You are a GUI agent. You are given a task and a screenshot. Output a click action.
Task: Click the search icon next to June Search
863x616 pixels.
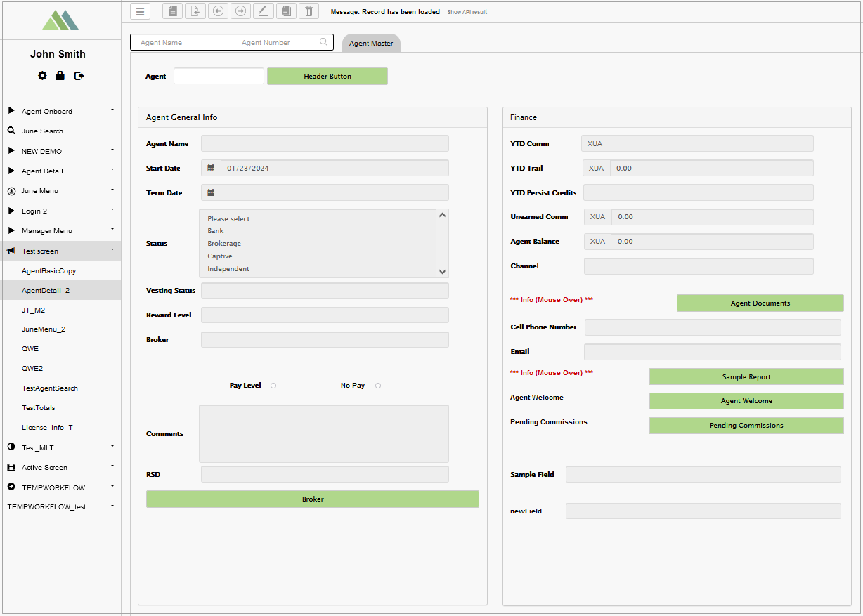pyautogui.click(x=11, y=131)
